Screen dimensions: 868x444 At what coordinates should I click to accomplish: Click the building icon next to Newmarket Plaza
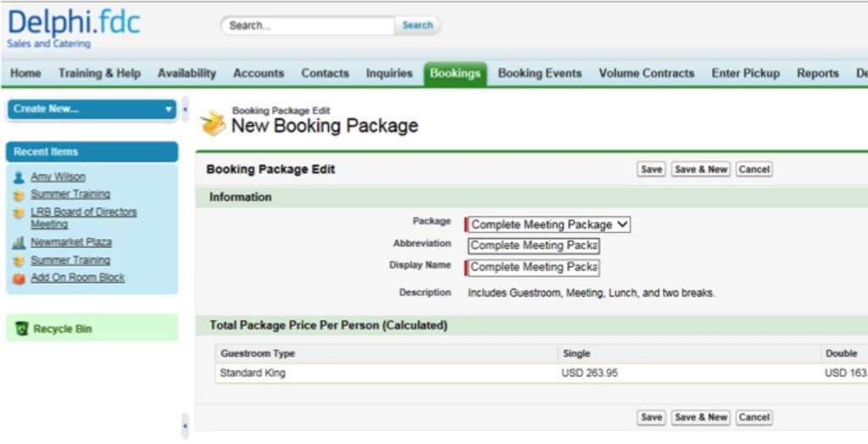[x=19, y=242]
